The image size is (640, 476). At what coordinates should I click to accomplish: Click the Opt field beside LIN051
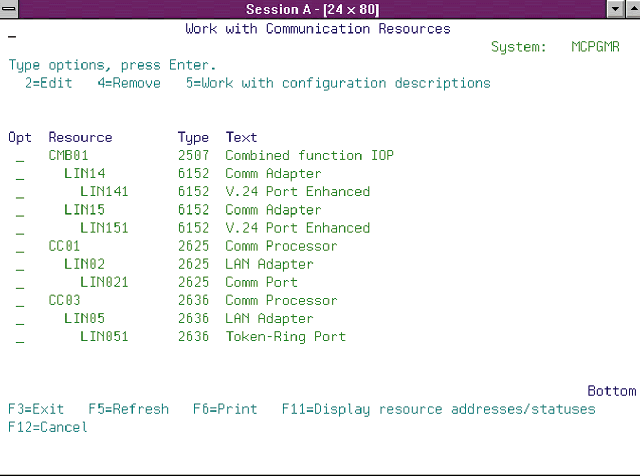(20, 337)
